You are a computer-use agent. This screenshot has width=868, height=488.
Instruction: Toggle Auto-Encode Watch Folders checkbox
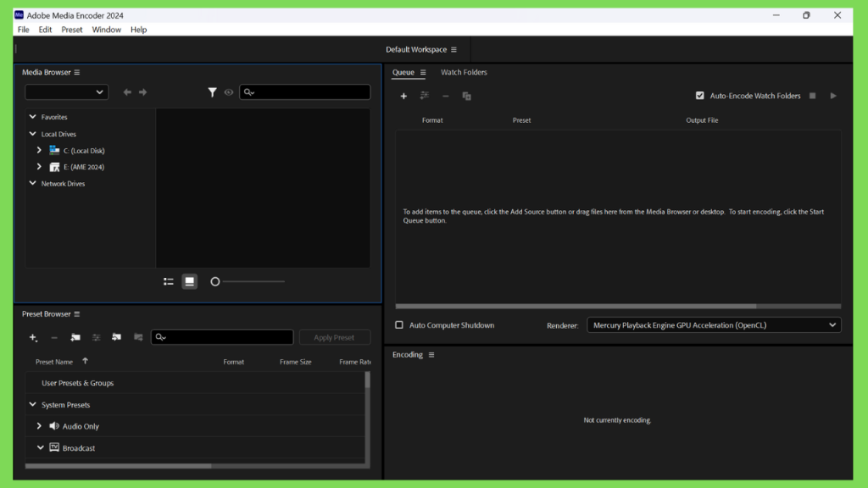tap(699, 96)
